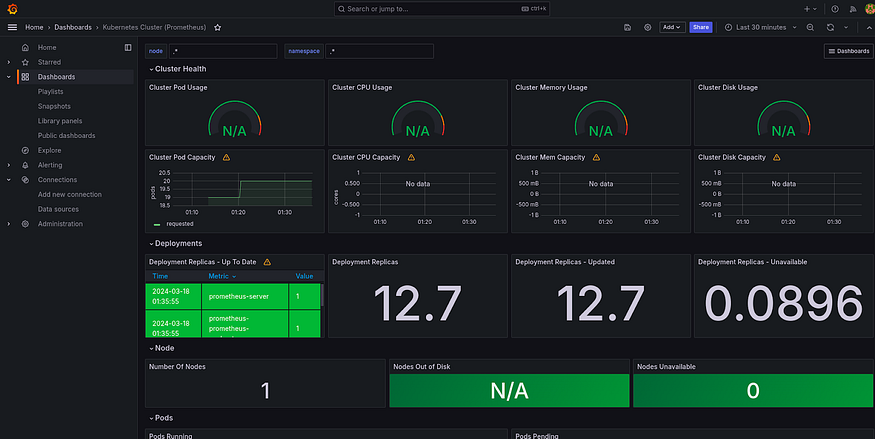Expand the Starred sidebar section

(8, 62)
